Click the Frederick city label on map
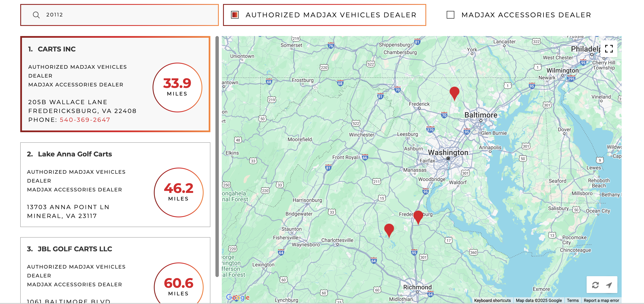 pyautogui.click(x=419, y=104)
